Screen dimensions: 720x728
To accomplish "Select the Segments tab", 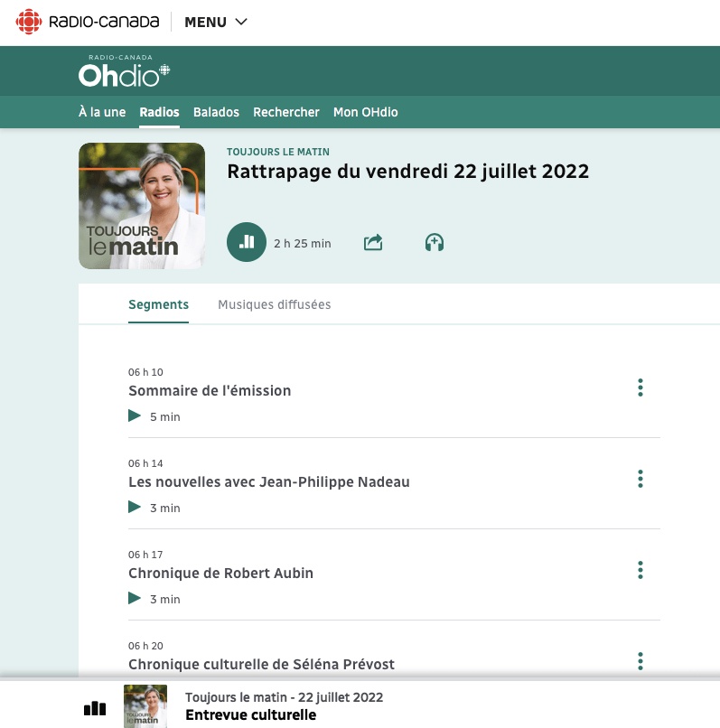I will tap(158, 304).
